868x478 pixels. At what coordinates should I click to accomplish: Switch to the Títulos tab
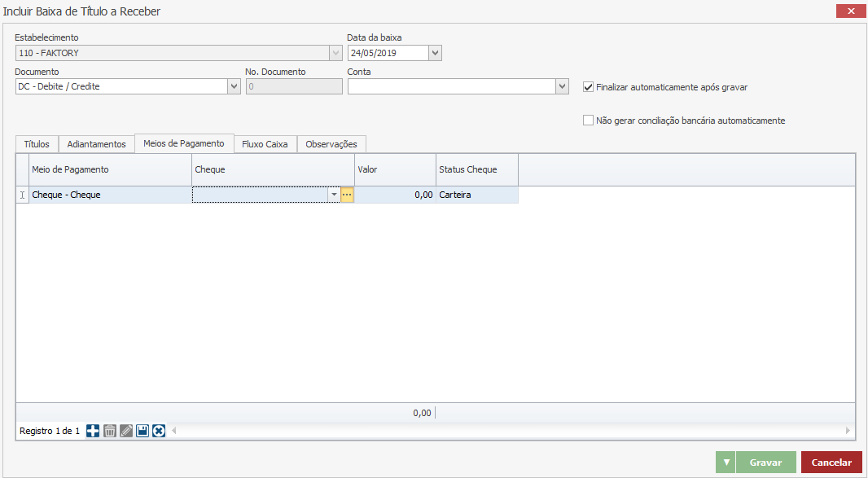37,144
